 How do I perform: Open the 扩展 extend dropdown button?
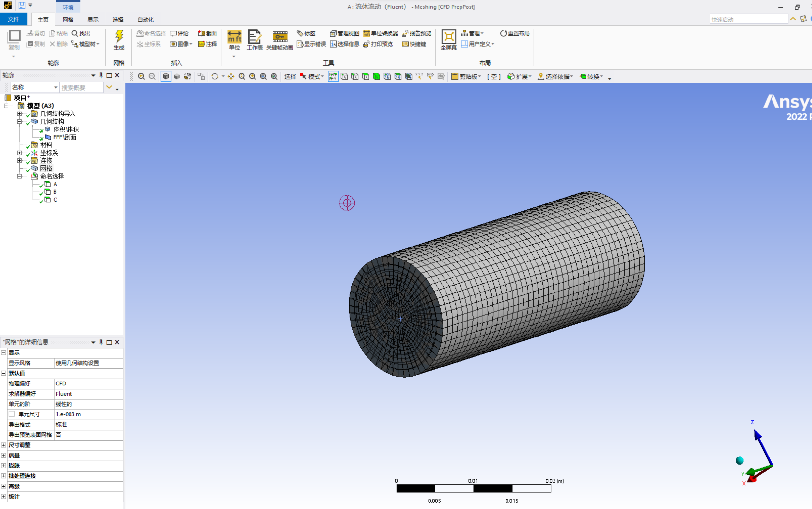coord(519,77)
